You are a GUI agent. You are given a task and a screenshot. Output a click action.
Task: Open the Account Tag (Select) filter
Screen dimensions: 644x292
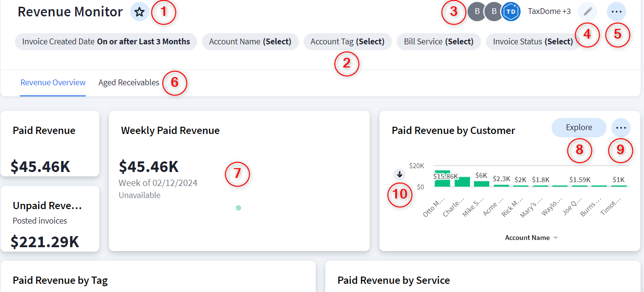pos(348,41)
